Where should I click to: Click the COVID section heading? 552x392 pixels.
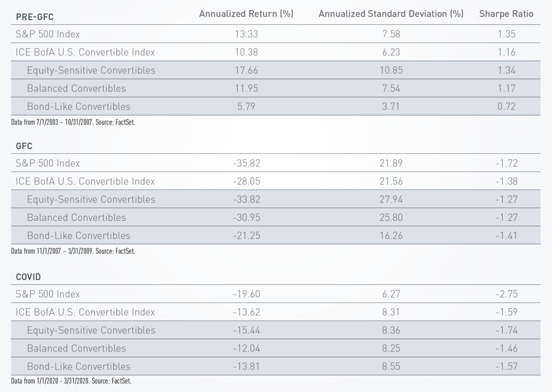pos(29,277)
